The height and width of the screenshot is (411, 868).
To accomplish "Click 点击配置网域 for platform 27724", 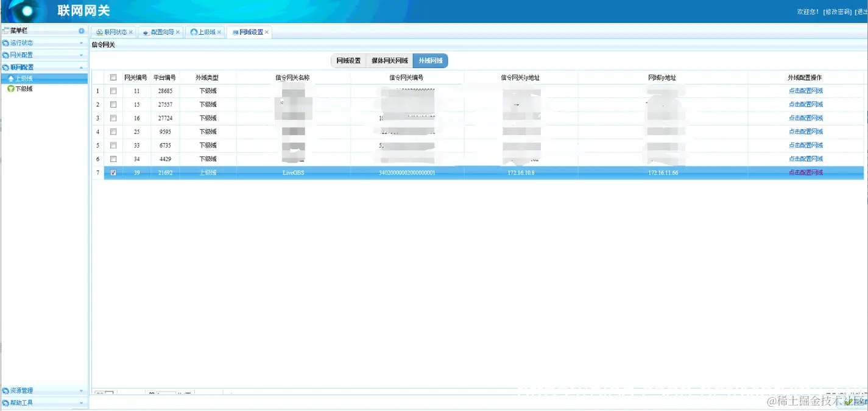I will [x=805, y=118].
